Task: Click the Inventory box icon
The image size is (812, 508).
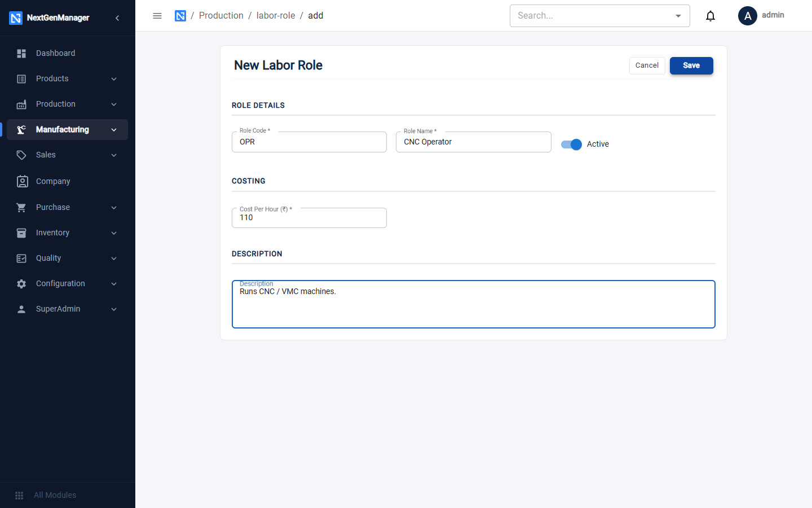Action: (x=21, y=233)
